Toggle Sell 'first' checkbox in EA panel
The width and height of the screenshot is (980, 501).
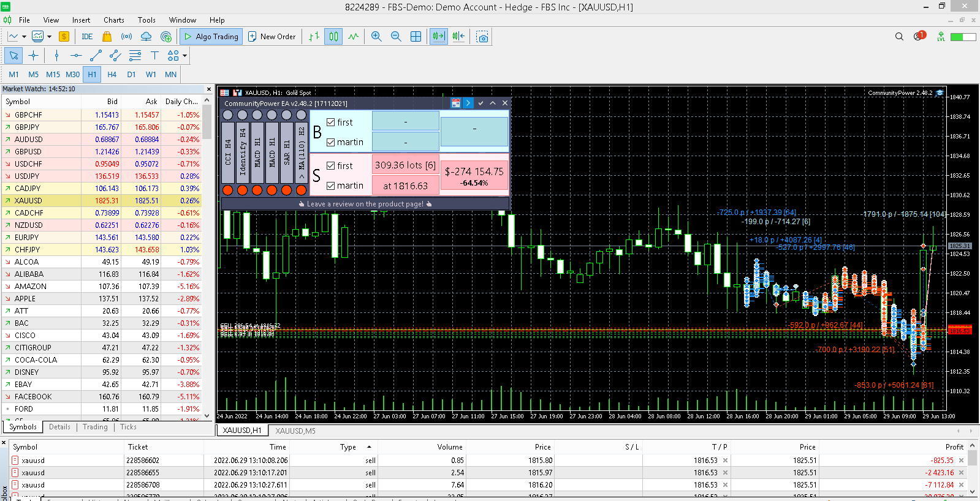click(330, 166)
